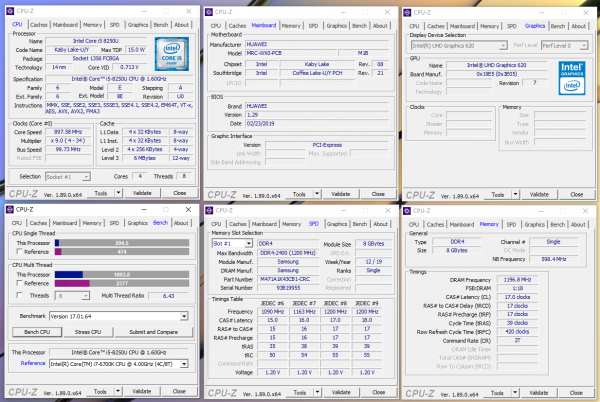
Task: Click CPU-Z title bar icon in SPD window
Action: point(208,210)
